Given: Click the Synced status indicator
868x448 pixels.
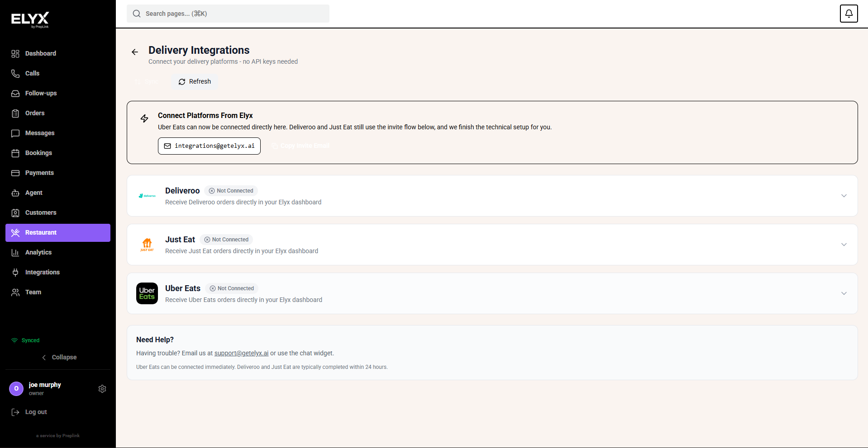Looking at the screenshot, I should [x=25, y=340].
